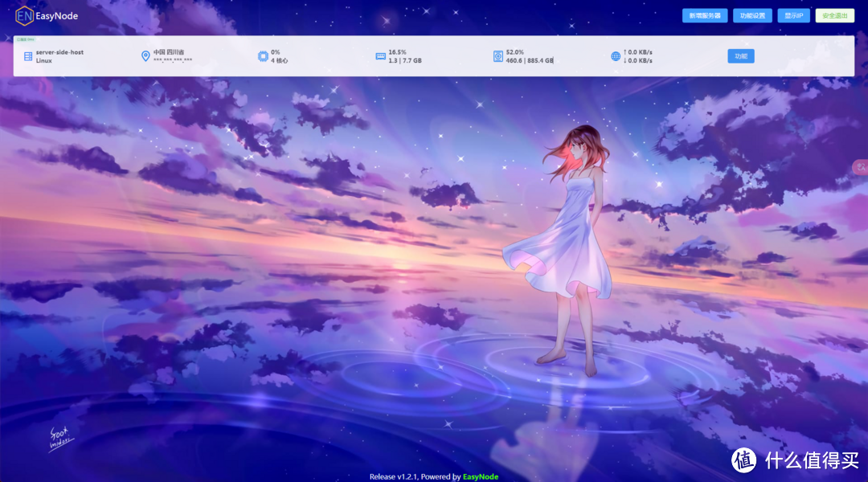Click the EasyNode link in the footer
Viewport: 868px width, 482px height.
coord(482,476)
